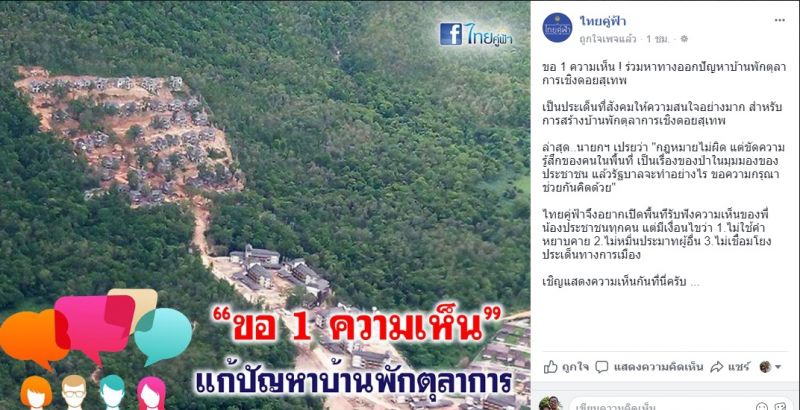Open the 1 ชม. post timestamp link
Viewport: 800px width, 410px height.
(658, 39)
